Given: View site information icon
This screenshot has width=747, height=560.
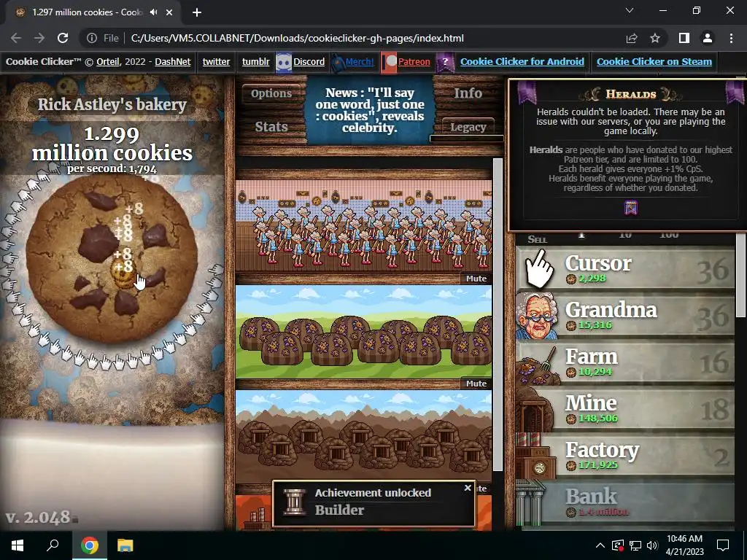Looking at the screenshot, I should (x=92, y=38).
